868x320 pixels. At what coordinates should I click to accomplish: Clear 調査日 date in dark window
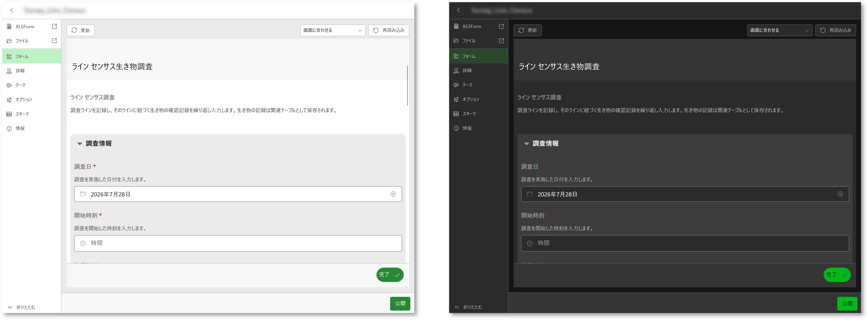pos(840,194)
